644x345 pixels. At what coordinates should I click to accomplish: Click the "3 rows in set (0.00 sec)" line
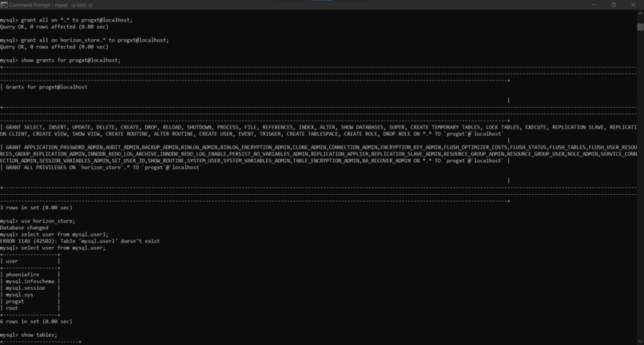(x=36, y=208)
